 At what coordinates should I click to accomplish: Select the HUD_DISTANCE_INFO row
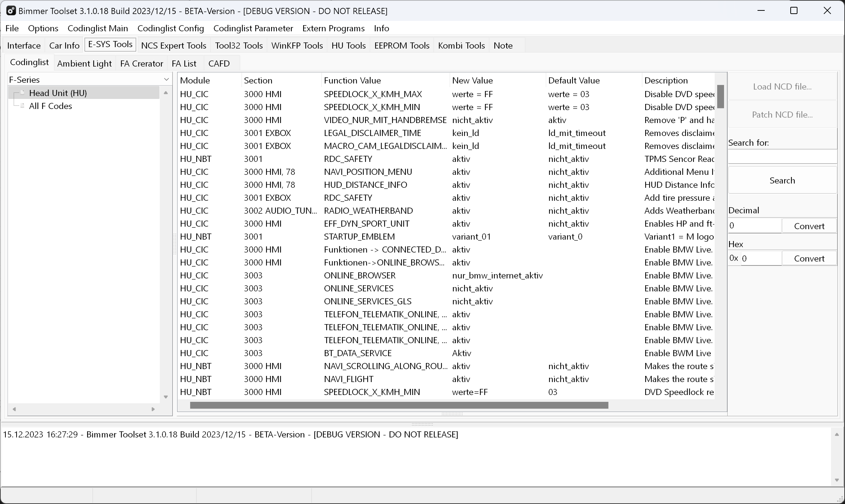446,185
